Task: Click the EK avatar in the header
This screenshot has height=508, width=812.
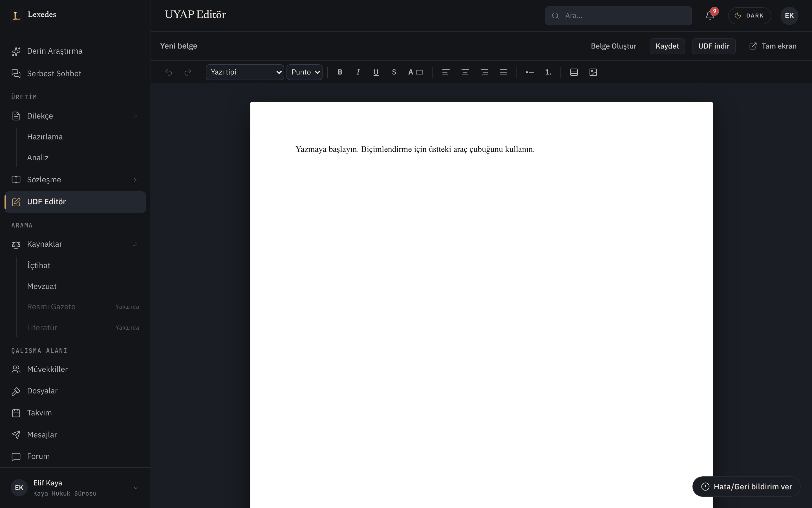Action: [789, 16]
